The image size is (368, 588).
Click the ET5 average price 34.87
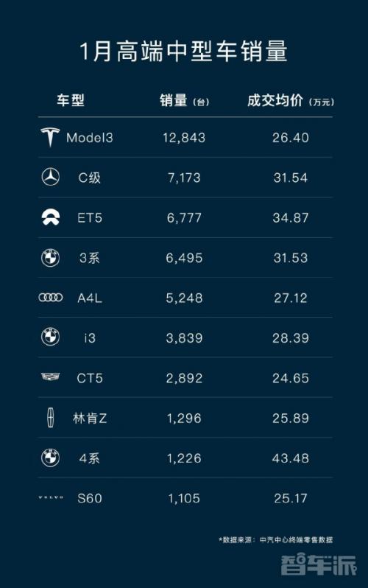(x=291, y=217)
